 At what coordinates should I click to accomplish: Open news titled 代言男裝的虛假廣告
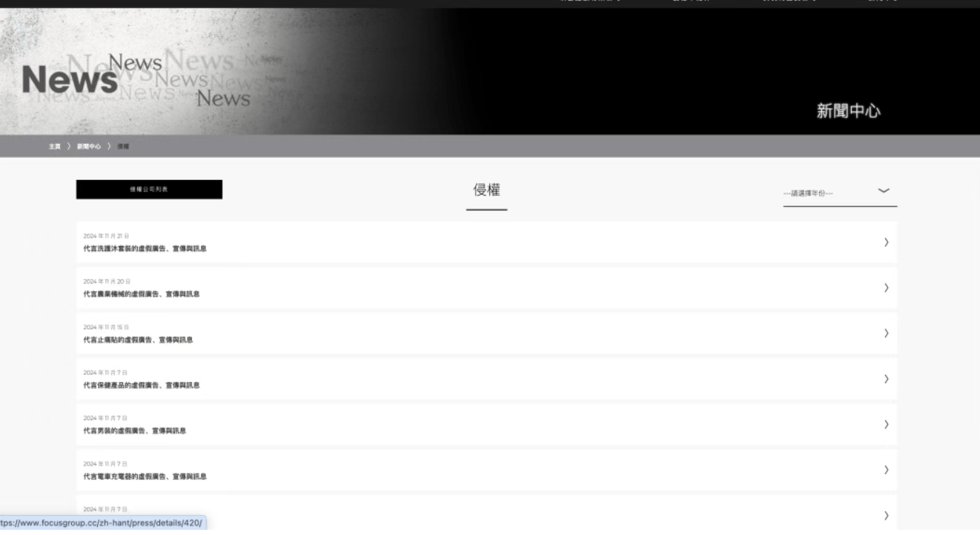click(134, 431)
